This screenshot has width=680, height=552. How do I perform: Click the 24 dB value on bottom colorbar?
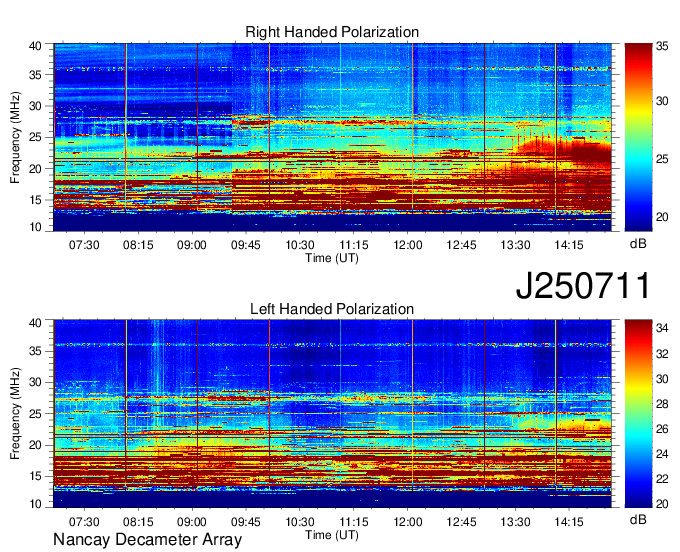pyautogui.click(x=662, y=454)
